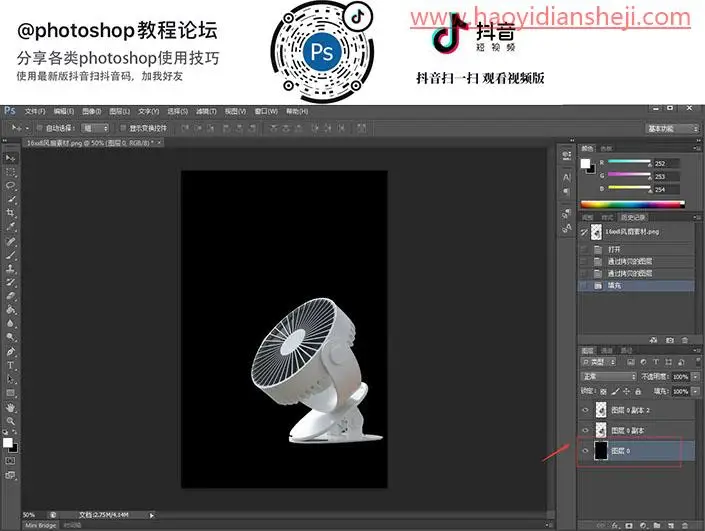Create new snapshot camera icon in History
705x531 pixels.
(670, 340)
